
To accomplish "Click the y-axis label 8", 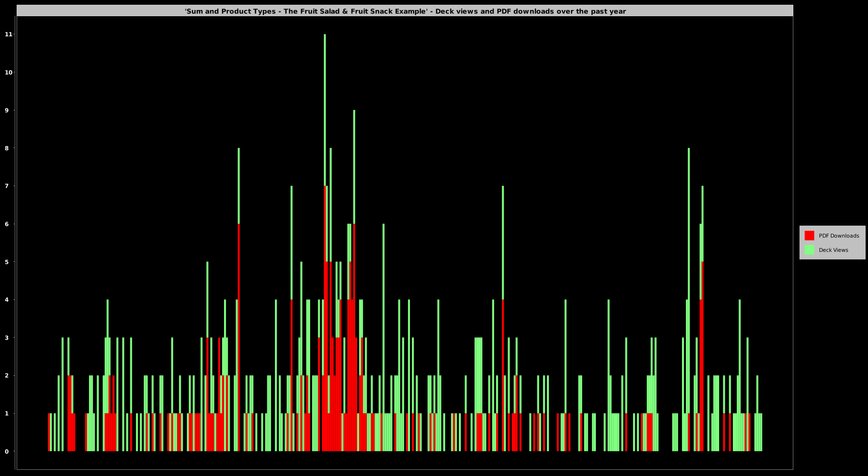I will pos(7,148).
